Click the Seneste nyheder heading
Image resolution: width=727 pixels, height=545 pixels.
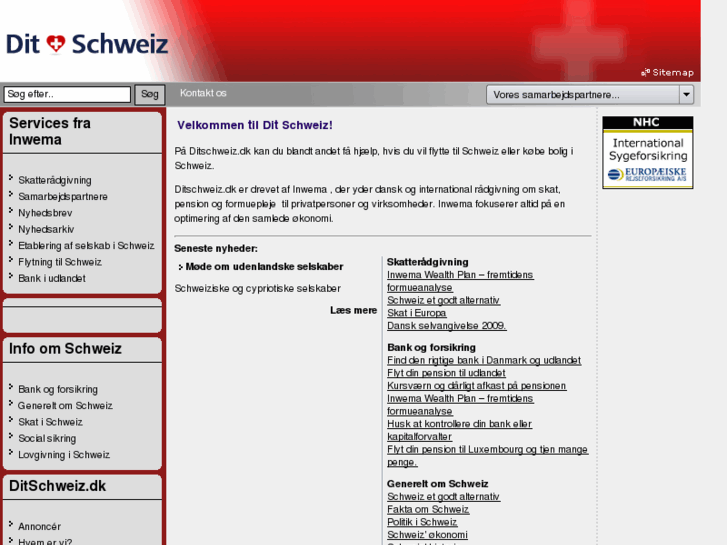216,249
